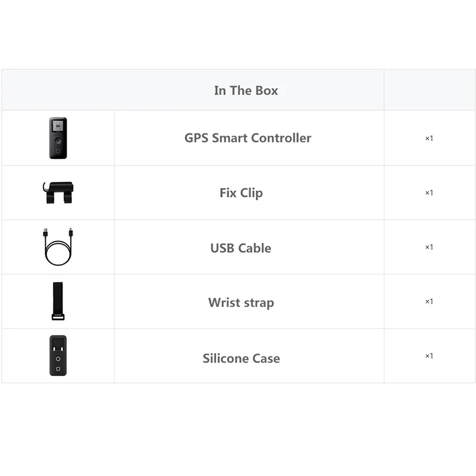Click the "USB Cable" text label

pyautogui.click(x=240, y=248)
